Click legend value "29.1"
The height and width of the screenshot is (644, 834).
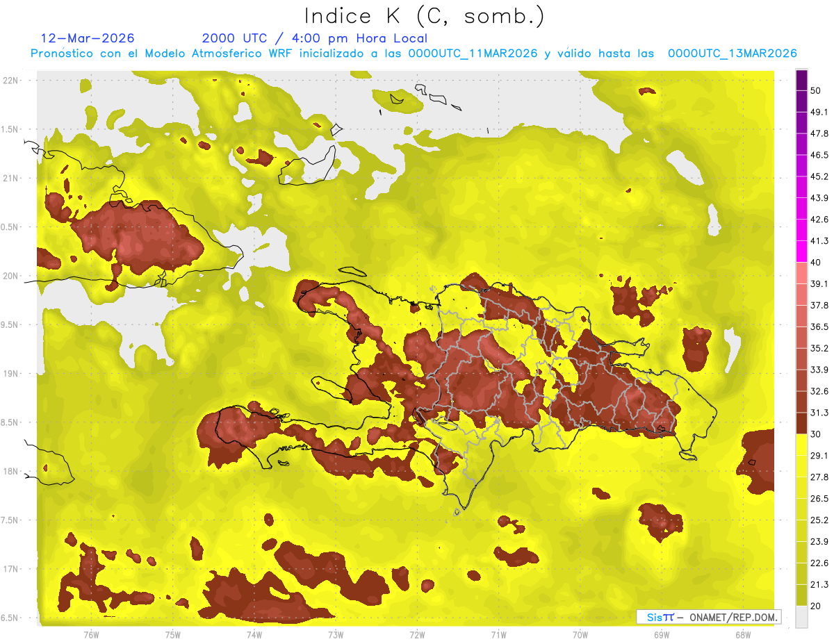pyautogui.click(x=819, y=456)
